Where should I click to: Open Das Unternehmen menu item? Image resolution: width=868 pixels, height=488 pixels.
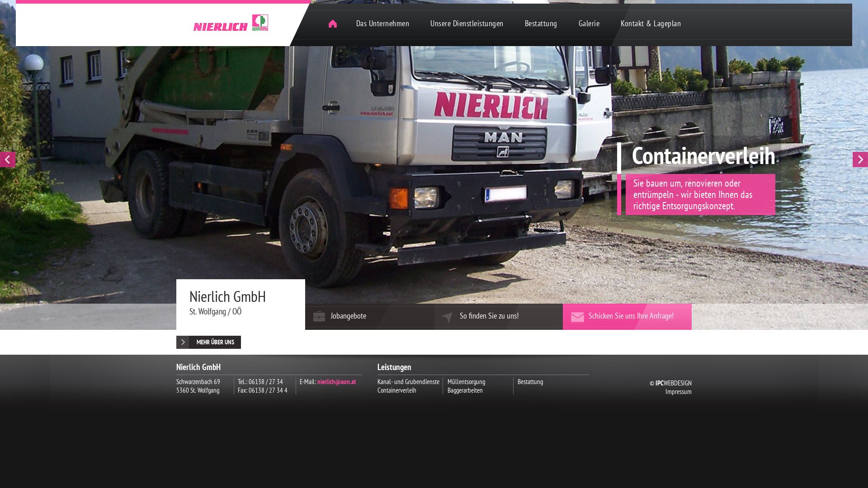coord(382,23)
